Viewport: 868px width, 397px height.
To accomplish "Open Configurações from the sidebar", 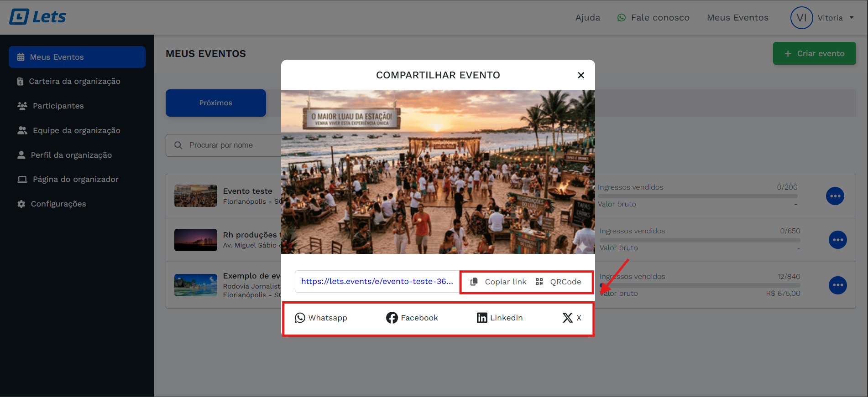I will [x=58, y=204].
